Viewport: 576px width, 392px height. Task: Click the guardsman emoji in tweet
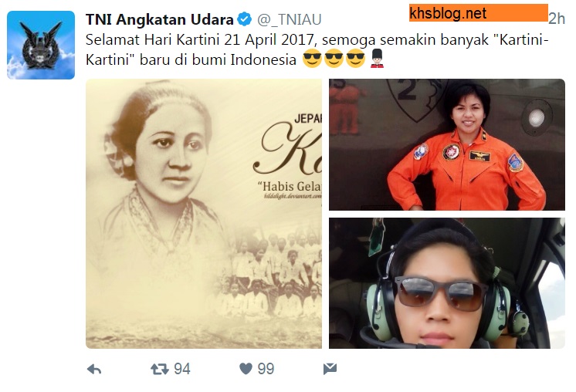tap(377, 59)
